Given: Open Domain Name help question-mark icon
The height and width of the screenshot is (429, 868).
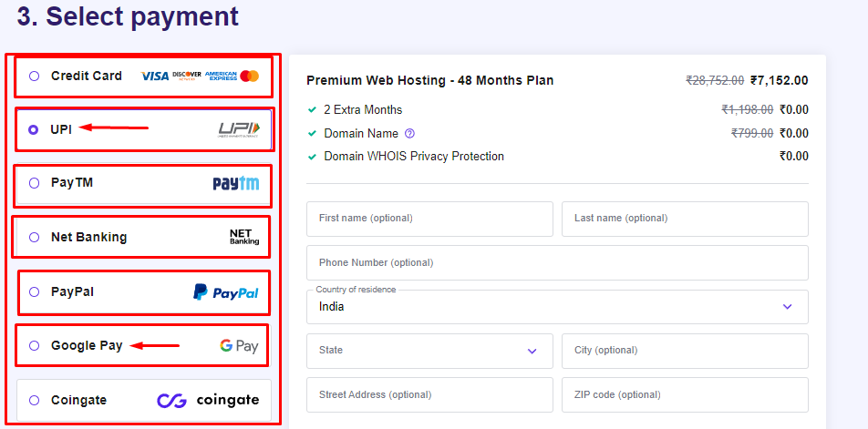Looking at the screenshot, I should click(409, 133).
